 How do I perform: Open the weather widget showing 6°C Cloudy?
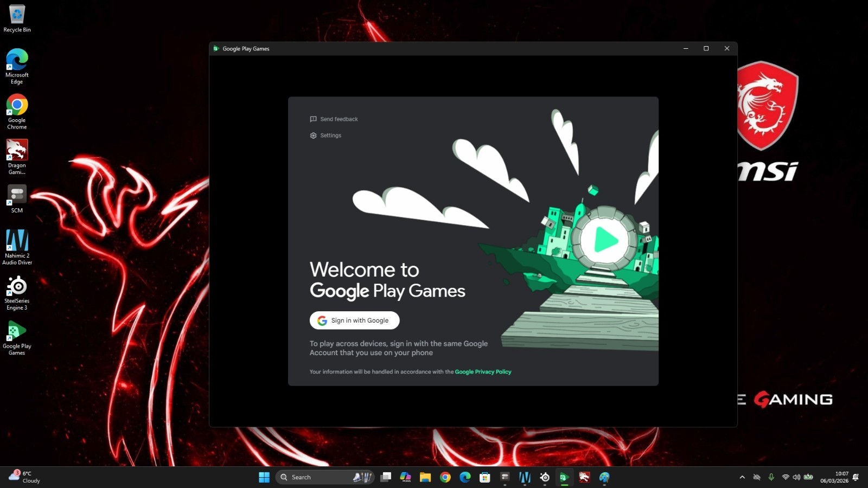(24, 477)
